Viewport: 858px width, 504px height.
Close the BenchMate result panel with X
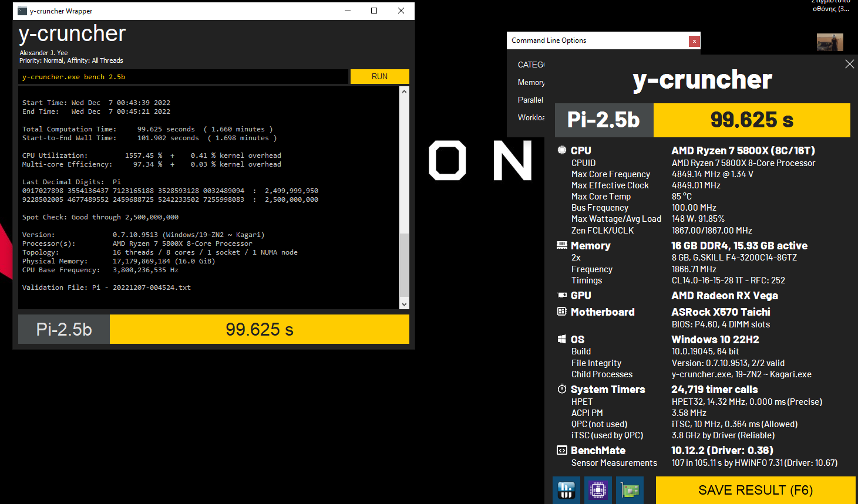pos(849,64)
